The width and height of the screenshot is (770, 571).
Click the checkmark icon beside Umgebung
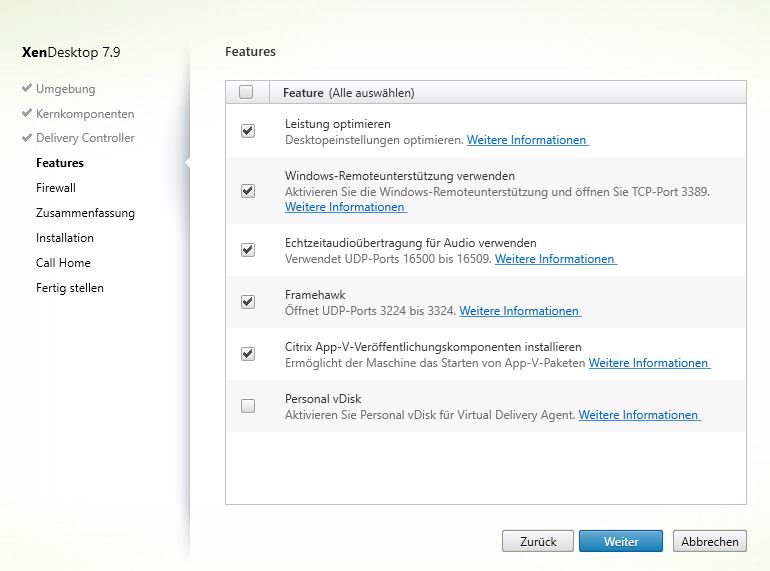tap(27, 88)
